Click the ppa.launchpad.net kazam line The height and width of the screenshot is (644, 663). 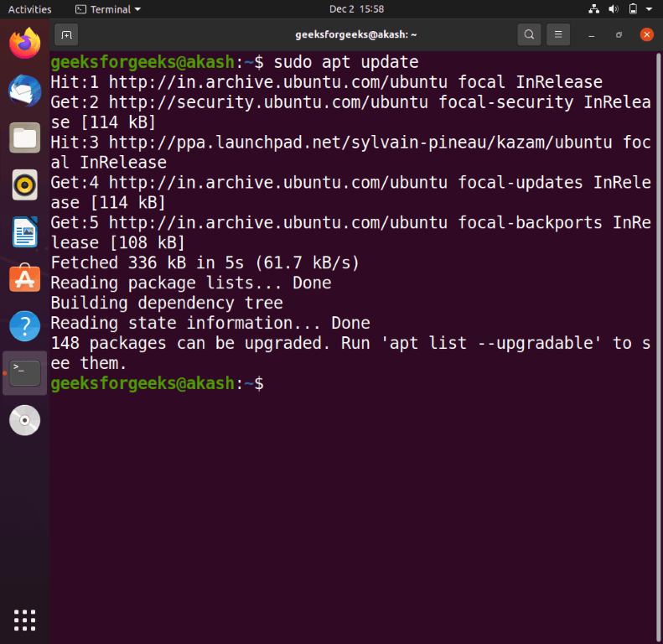(351, 153)
